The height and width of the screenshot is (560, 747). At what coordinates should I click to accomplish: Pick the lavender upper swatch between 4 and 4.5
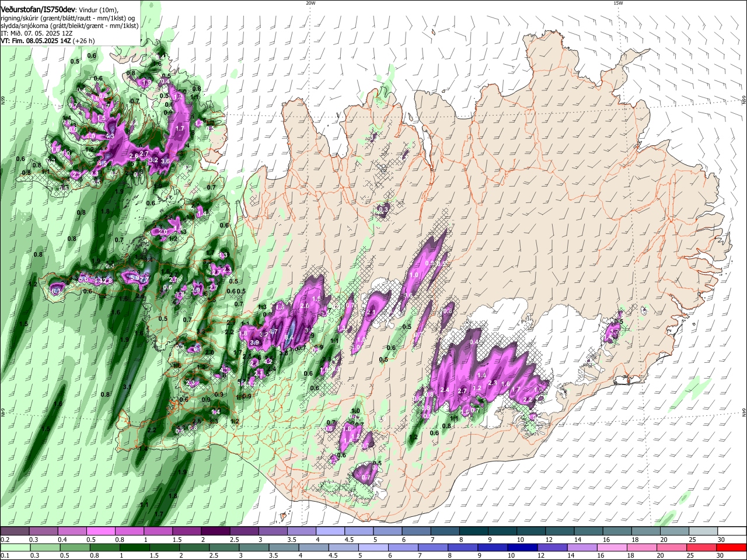pos(330,531)
